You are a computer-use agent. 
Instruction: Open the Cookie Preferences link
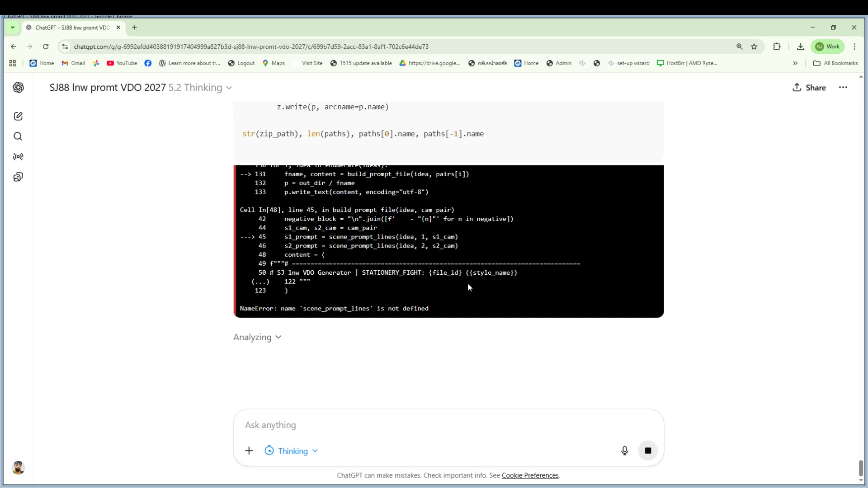click(530, 475)
